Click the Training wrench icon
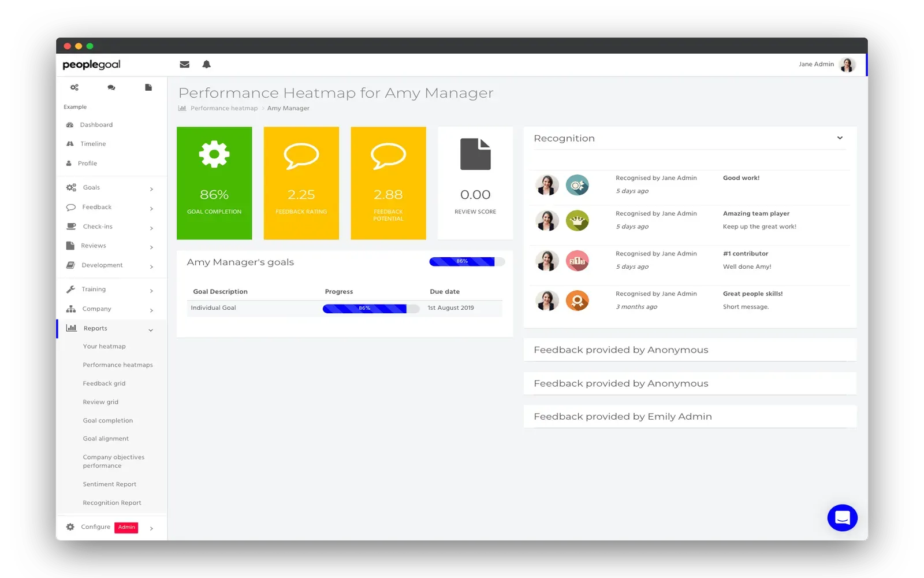This screenshot has width=924, height=578. 70,290
